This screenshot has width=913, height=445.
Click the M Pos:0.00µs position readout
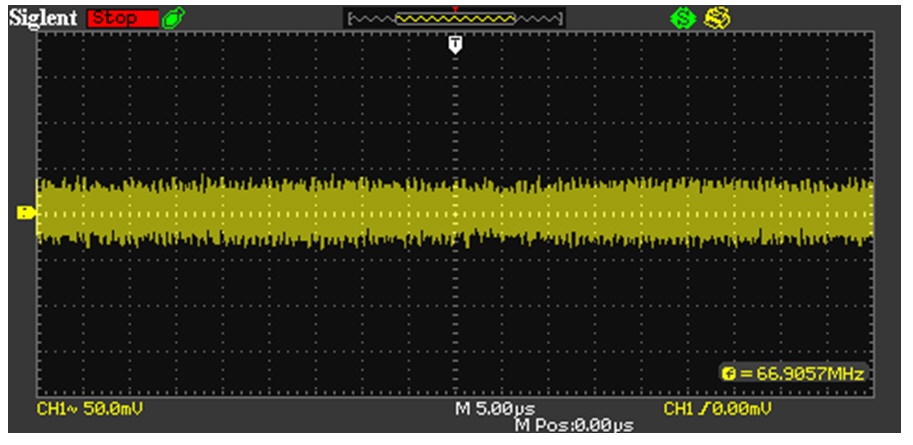tap(574, 426)
